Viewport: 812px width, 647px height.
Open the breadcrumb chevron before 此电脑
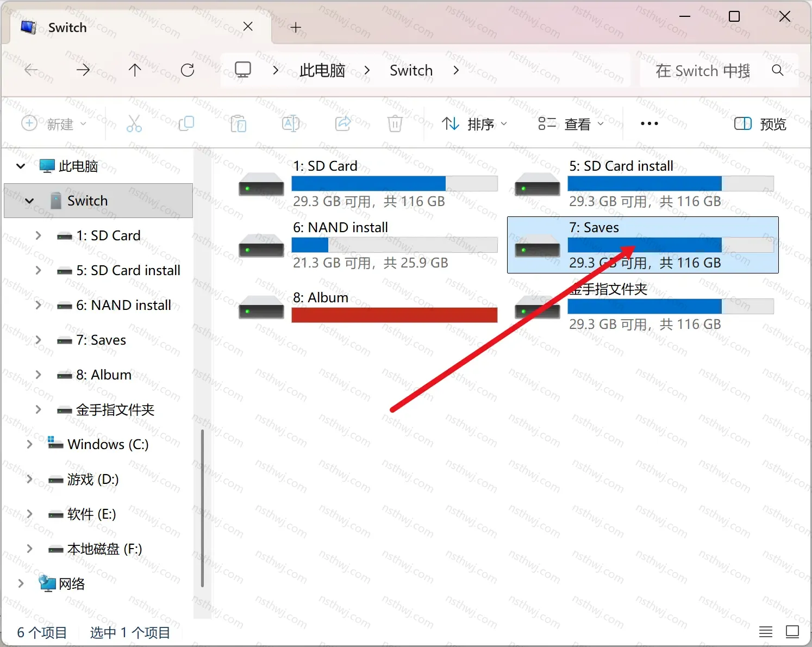tap(276, 70)
